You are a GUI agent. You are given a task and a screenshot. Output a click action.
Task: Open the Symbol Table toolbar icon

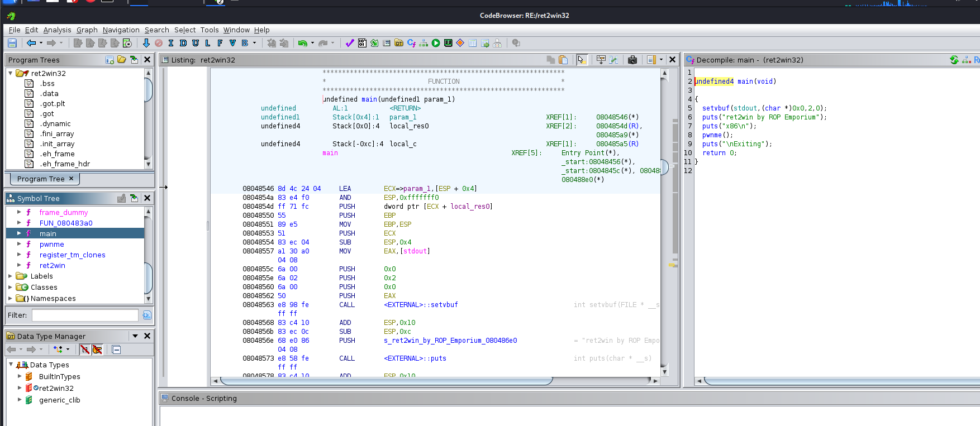(473, 43)
